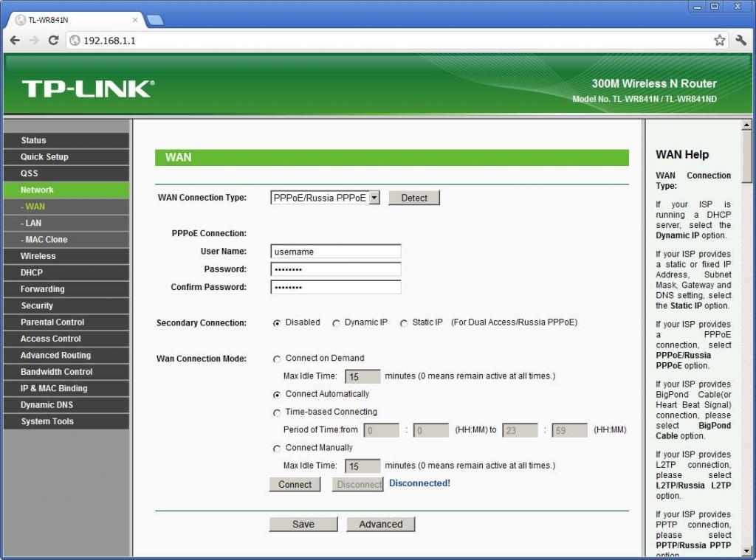This screenshot has width=756, height=560.
Task: Open the MAC Clone submenu item
Action: [x=66, y=240]
